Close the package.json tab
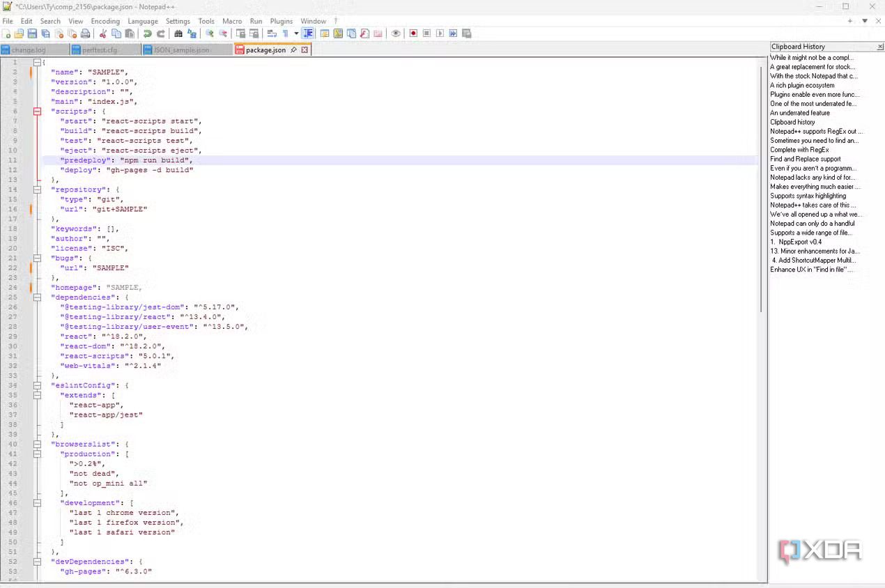The width and height of the screenshot is (885, 588). (x=305, y=50)
